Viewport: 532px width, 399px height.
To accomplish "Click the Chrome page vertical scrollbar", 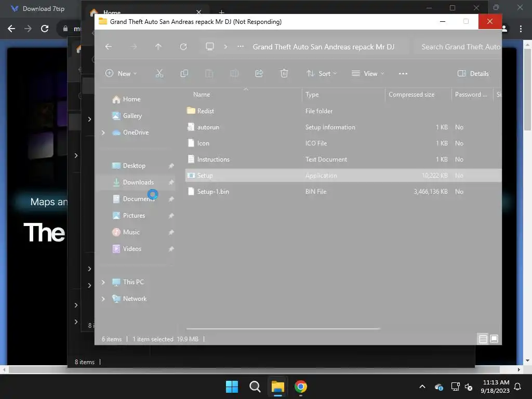I will click(527, 89).
